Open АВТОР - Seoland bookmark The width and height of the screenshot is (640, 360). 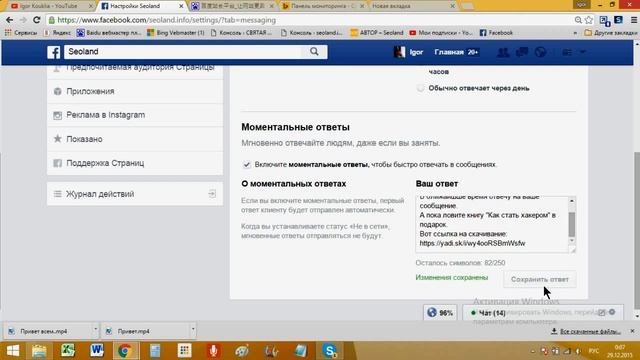[x=377, y=33]
